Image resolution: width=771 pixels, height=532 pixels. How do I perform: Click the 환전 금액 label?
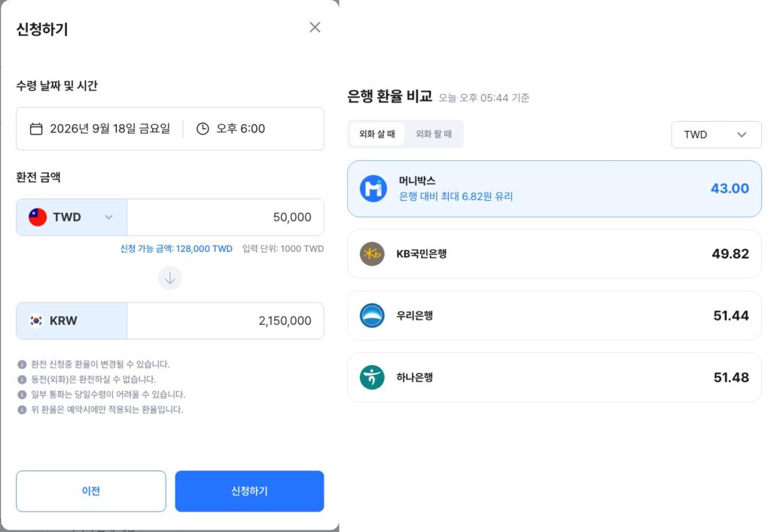[38, 178]
